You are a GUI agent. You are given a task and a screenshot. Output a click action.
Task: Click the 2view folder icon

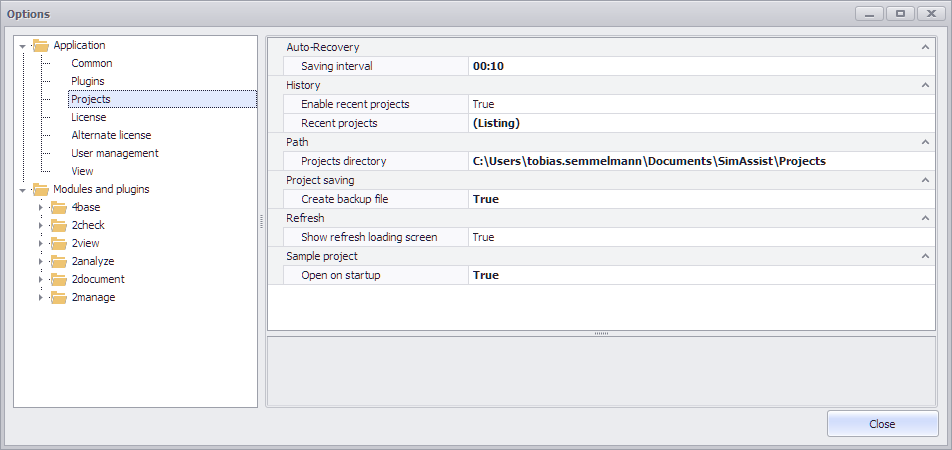pos(59,244)
